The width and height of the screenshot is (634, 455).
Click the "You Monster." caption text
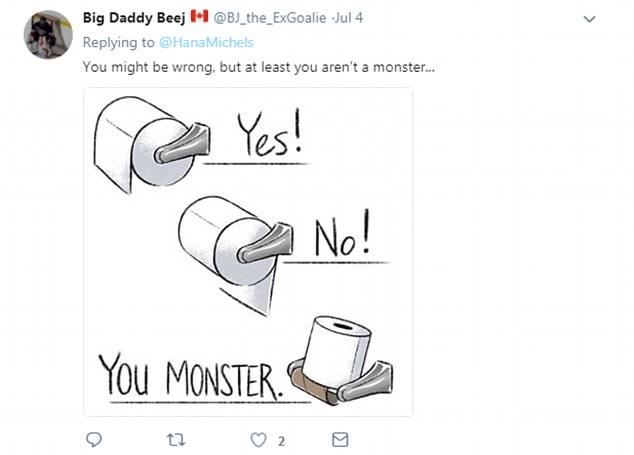tap(192, 375)
